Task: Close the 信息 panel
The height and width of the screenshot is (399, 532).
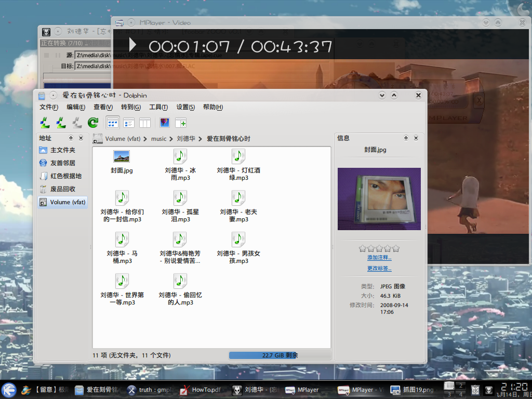Action: pos(416,138)
